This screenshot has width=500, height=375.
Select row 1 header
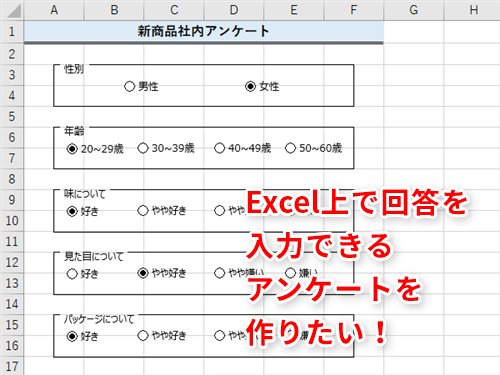[x=12, y=32]
